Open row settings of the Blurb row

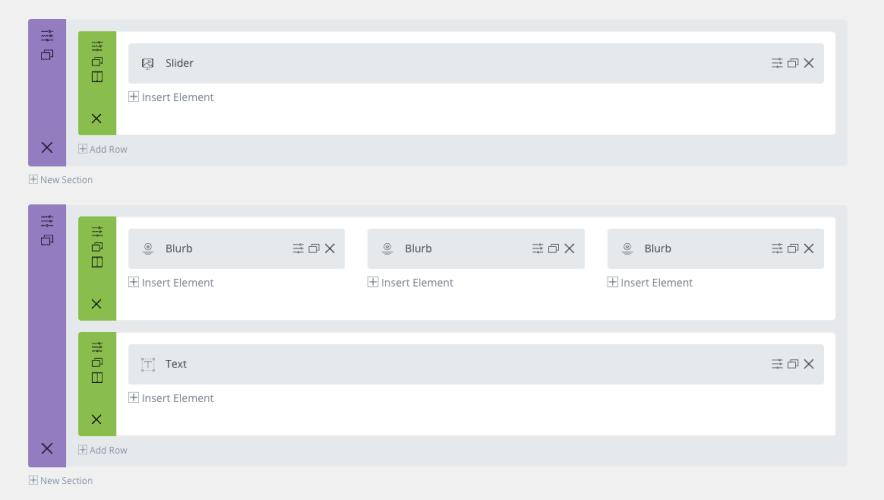coord(97,231)
